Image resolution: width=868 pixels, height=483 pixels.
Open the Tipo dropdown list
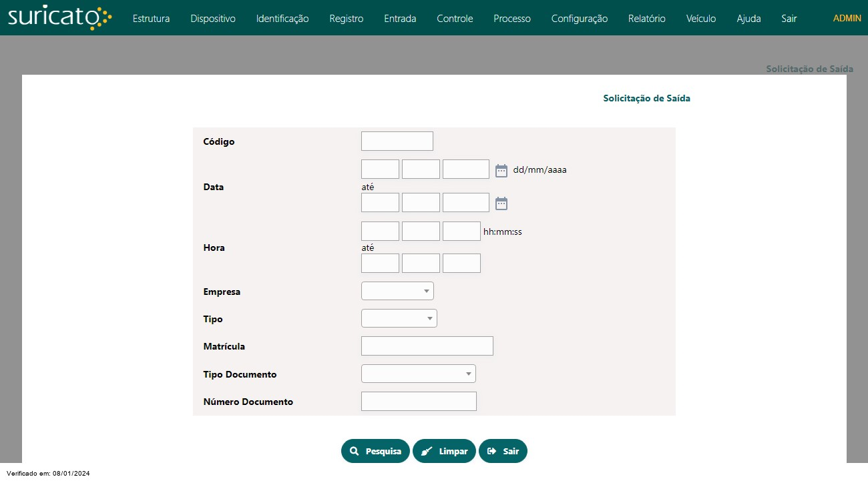coord(399,319)
